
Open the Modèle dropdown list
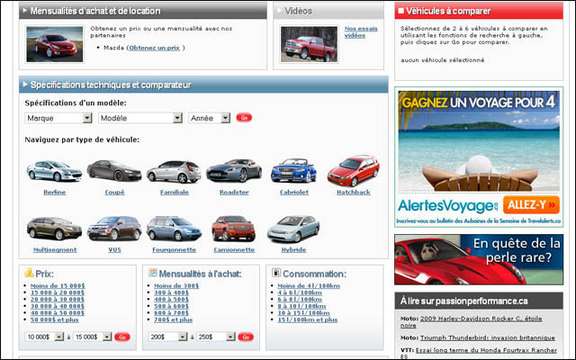[x=140, y=118]
